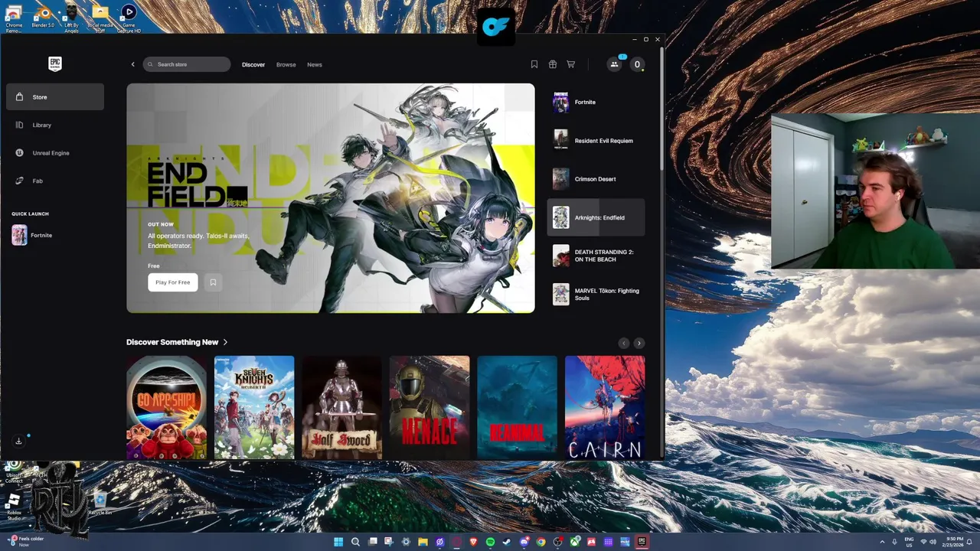980x551 pixels.
Task: Click the Play For Free button
Action: 172,282
